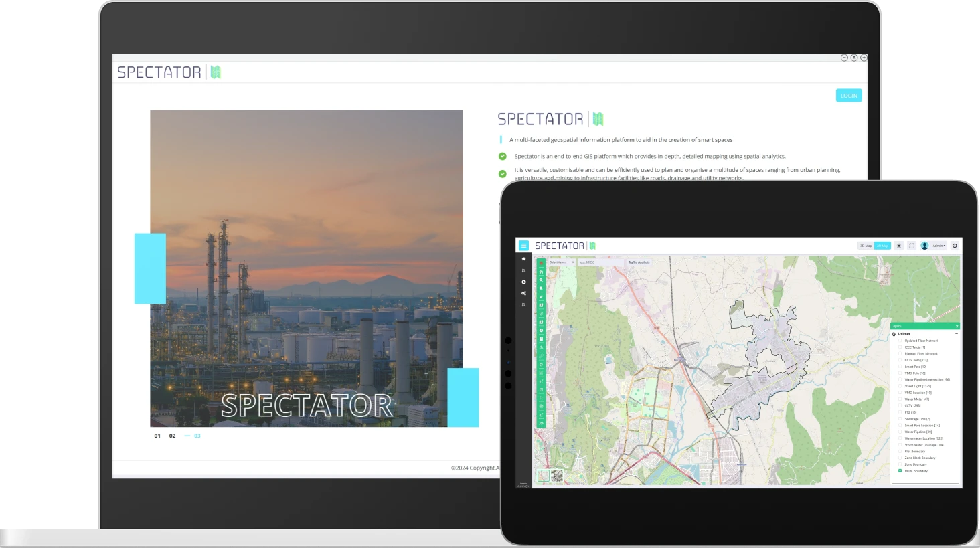The width and height of the screenshot is (980, 548).
Task: Open the hamburger menu on the tablet
Action: coord(524,246)
